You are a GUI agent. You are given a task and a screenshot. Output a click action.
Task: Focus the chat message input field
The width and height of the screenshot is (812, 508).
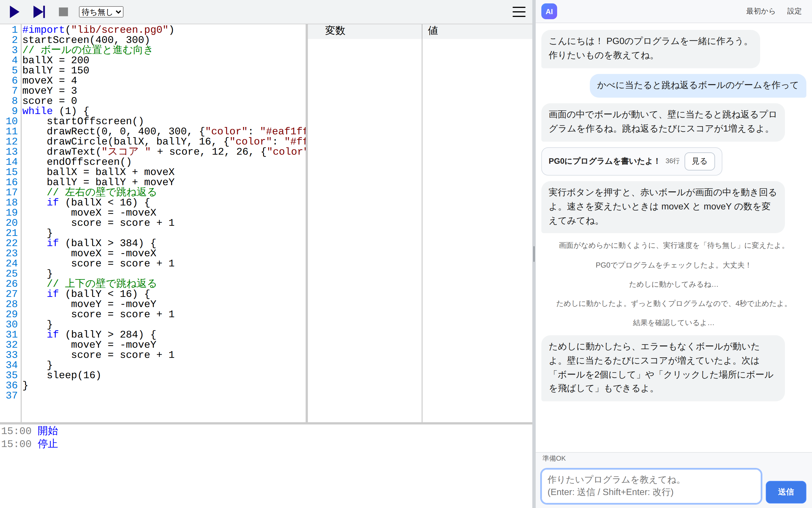pyautogui.click(x=651, y=486)
